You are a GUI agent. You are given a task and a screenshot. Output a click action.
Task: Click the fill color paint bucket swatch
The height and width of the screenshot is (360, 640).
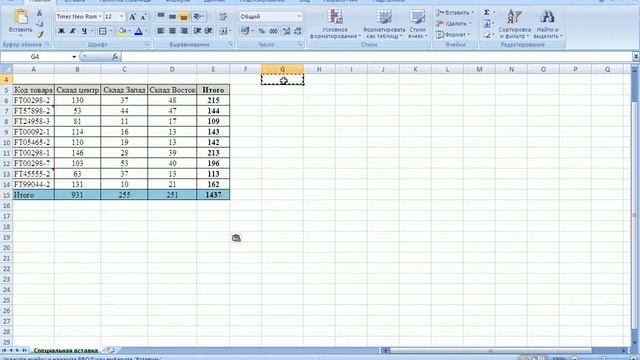tap(122, 31)
